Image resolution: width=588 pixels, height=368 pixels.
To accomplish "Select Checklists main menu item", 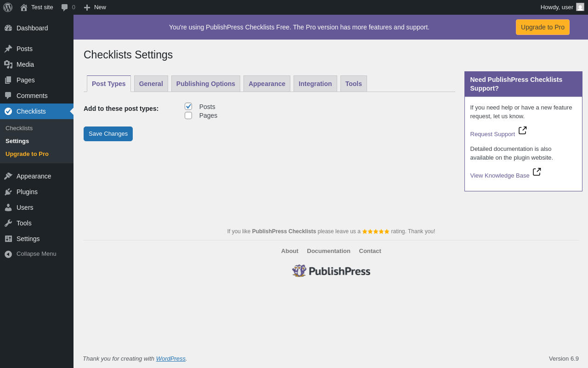I will point(37,111).
